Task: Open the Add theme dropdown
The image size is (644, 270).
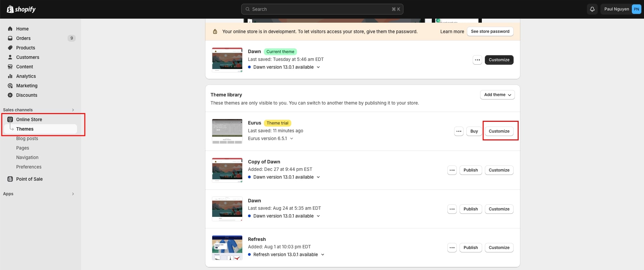Action: pyautogui.click(x=497, y=95)
